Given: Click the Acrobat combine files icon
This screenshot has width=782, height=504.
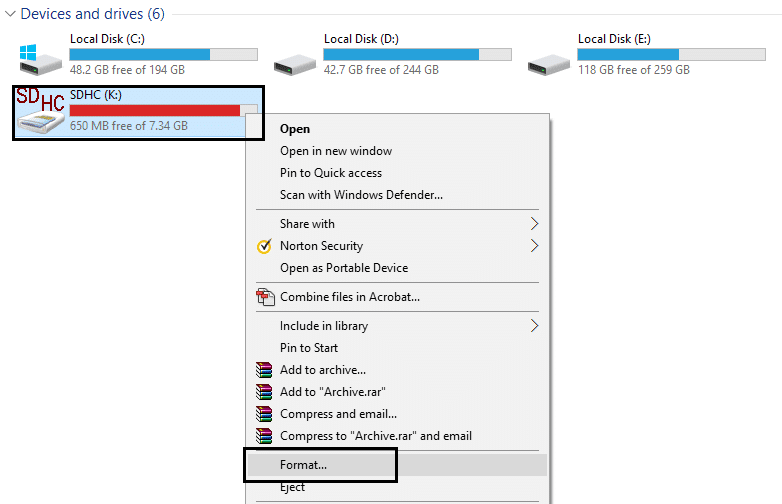Looking at the screenshot, I should [x=264, y=297].
